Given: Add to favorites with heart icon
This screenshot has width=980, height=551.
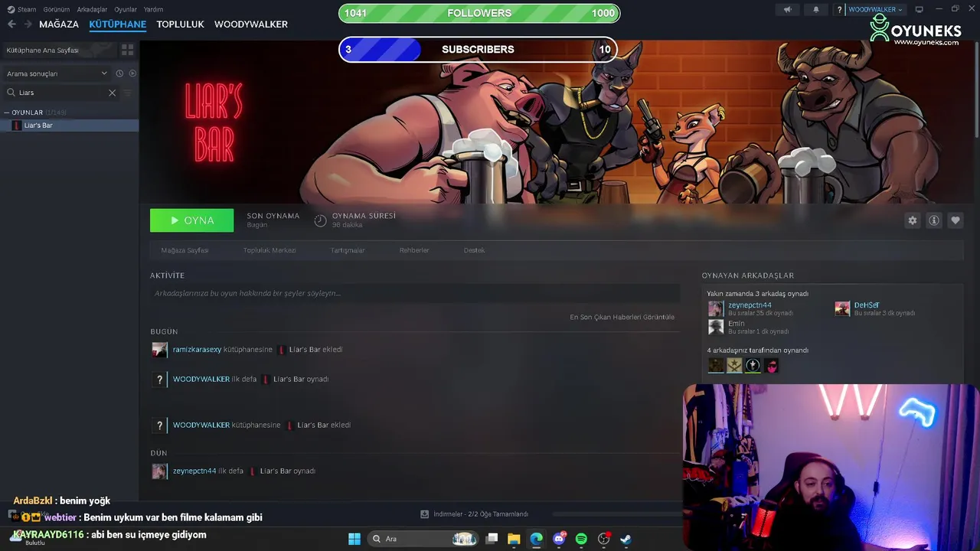Looking at the screenshot, I should coord(955,220).
